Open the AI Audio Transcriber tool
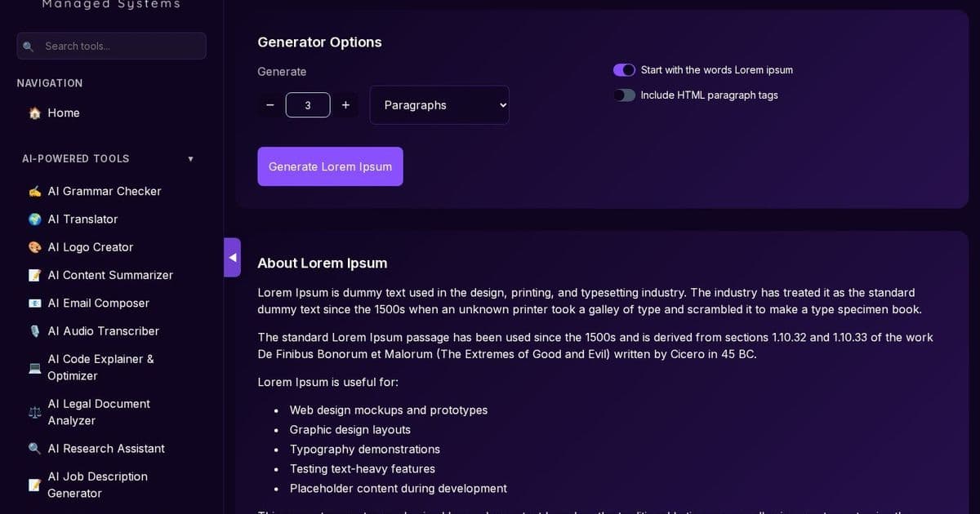980x514 pixels. coord(103,330)
